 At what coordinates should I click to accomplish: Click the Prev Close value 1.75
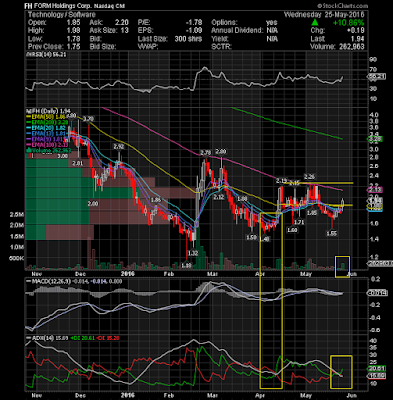(x=73, y=47)
